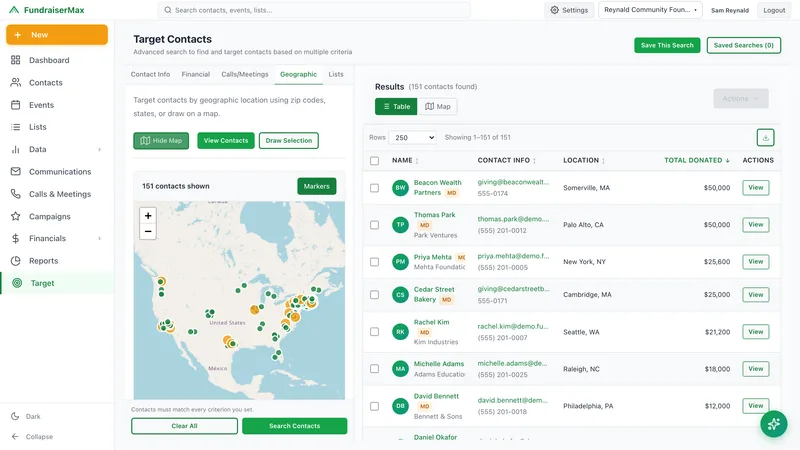Click the Settings gear icon

(x=555, y=10)
